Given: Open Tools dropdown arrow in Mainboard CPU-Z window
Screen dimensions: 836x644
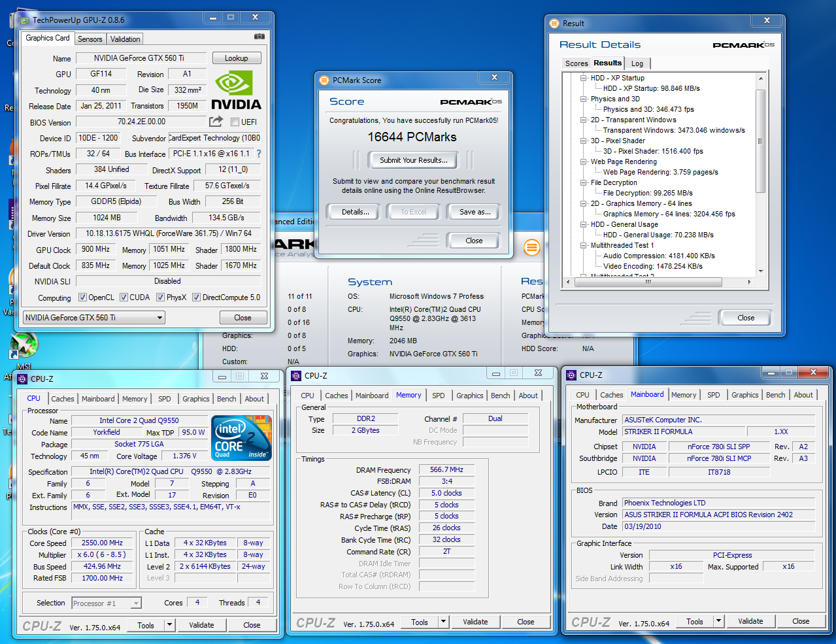Looking at the screenshot, I should tap(718, 621).
